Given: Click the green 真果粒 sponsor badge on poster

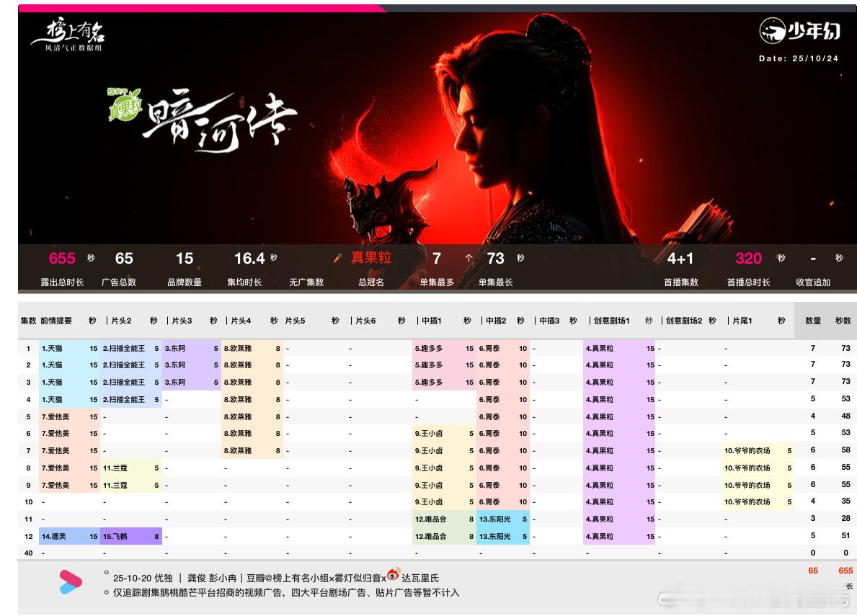Looking at the screenshot, I should pyautogui.click(x=125, y=104).
